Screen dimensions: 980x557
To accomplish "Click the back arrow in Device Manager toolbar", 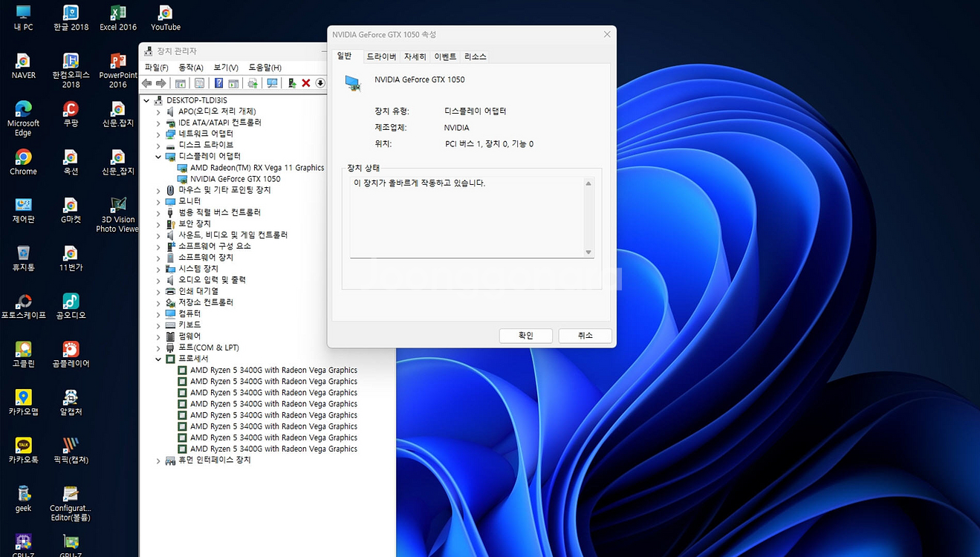I will (x=147, y=83).
